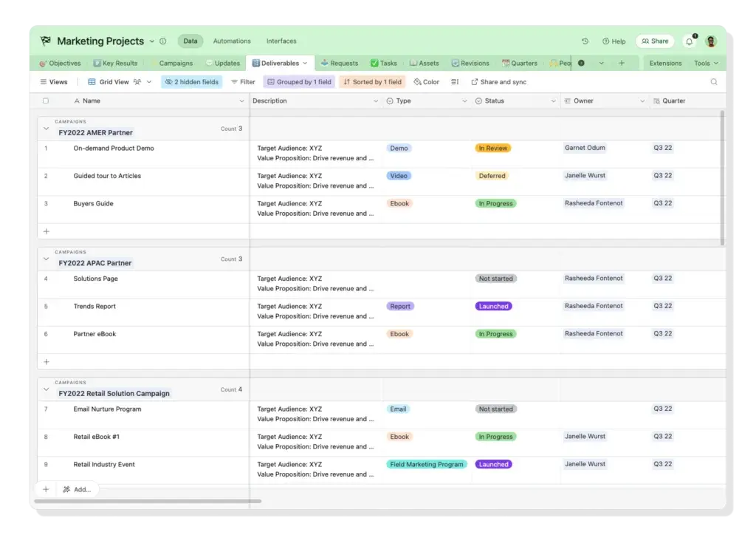Viewport: 756px width, 535px height.
Task: Open the Filter button
Action: coord(243,82)
